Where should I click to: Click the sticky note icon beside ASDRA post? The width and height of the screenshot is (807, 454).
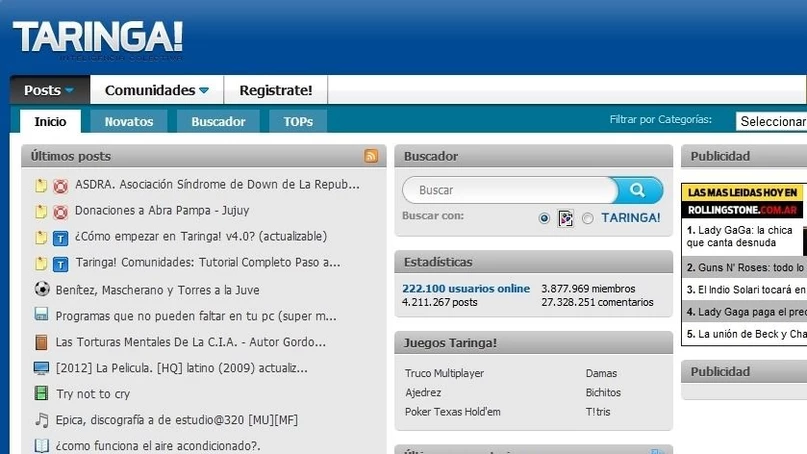pos(41,185)
